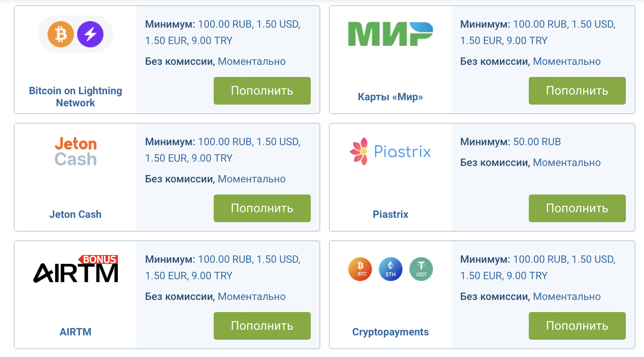Viewport: 644px width, 357px height.
Task: Click the AIRTM bonus logo
Action: coord(76,269)
